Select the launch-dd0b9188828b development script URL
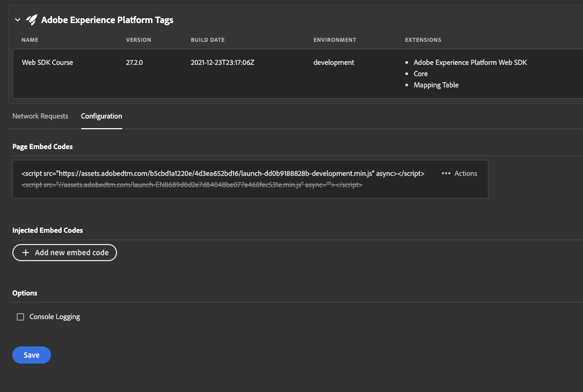This screenshot has height=392, width=583. [x=222, y=173]
